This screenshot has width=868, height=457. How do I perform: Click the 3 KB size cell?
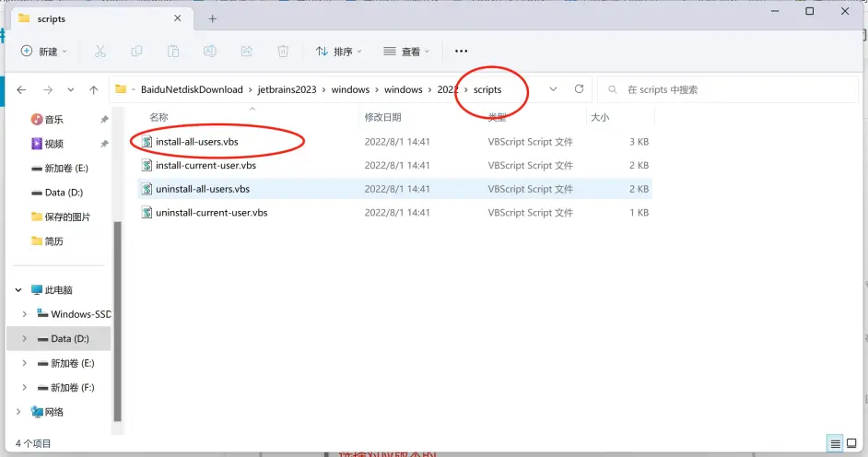pos(639,142)
